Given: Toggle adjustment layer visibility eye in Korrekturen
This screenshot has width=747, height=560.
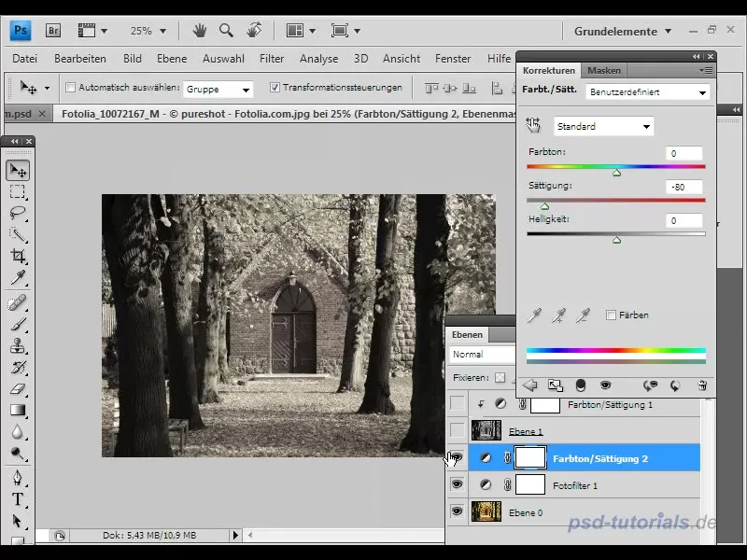Looking at the screenshot, I should point(605,385).
